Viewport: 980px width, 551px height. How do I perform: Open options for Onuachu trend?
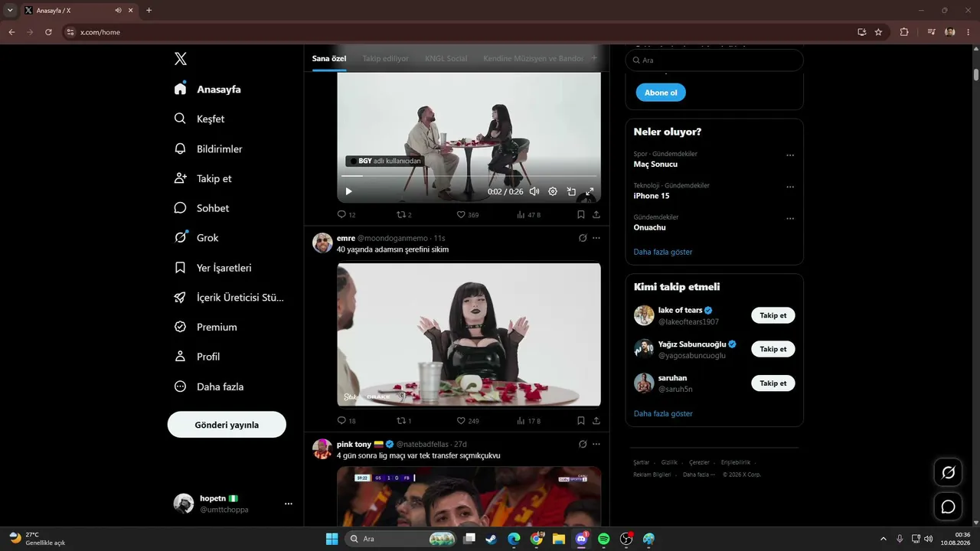click(x=790, y=219)
